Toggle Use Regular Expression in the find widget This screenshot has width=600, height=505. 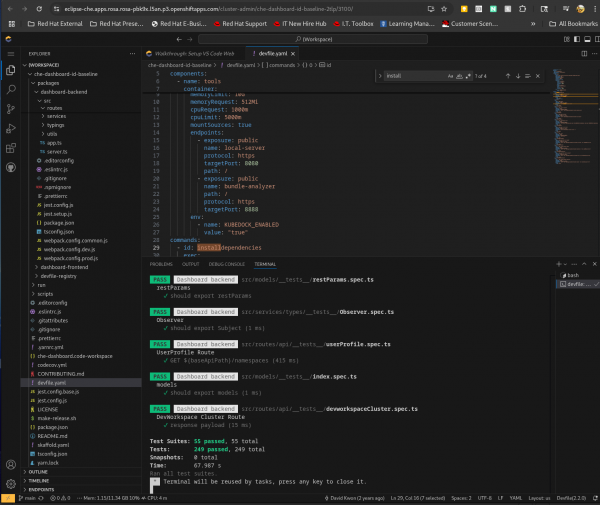468,76
